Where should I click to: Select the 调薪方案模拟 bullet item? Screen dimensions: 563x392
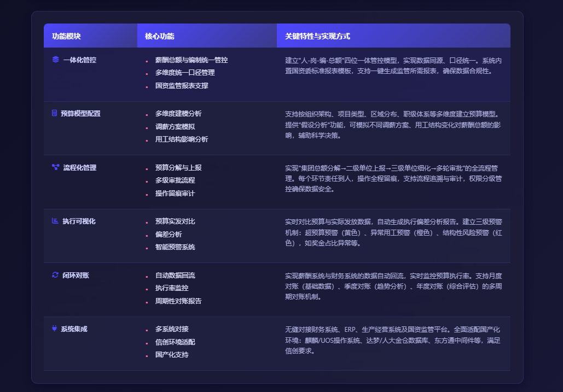[x=175, y=127]
